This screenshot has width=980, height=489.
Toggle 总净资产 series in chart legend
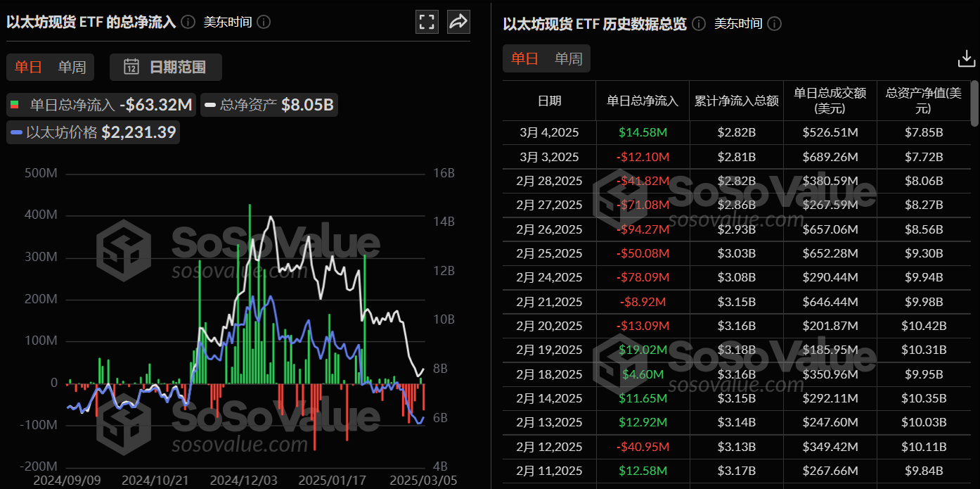[x=270, y=106]
